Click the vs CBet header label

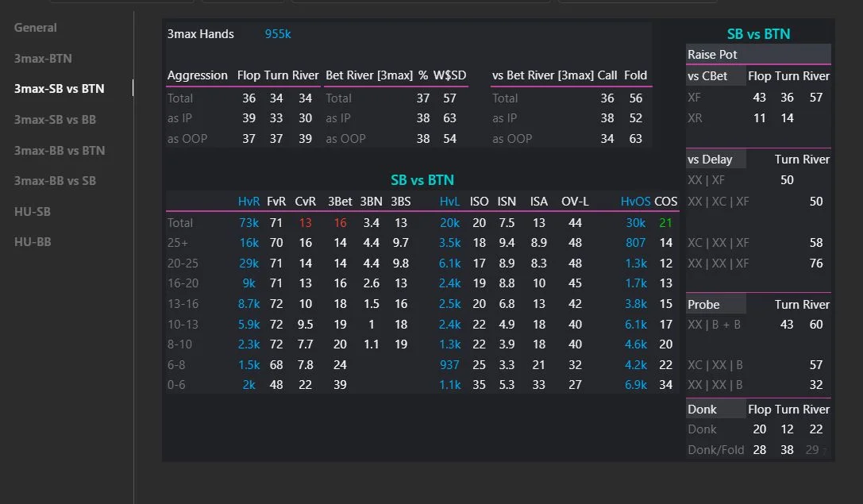click(707, 76)
